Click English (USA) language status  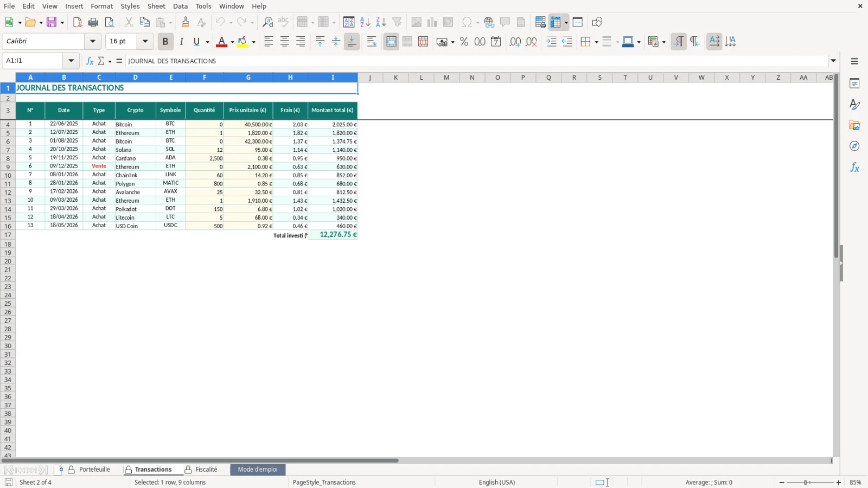click(497, 483)
